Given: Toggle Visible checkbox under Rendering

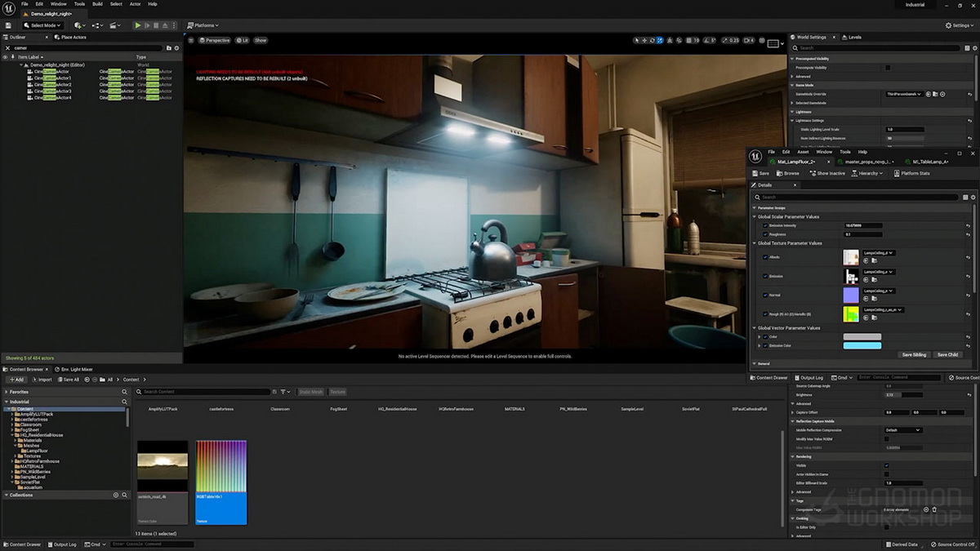Looking at the screenshot, I should tap(887, 465).
